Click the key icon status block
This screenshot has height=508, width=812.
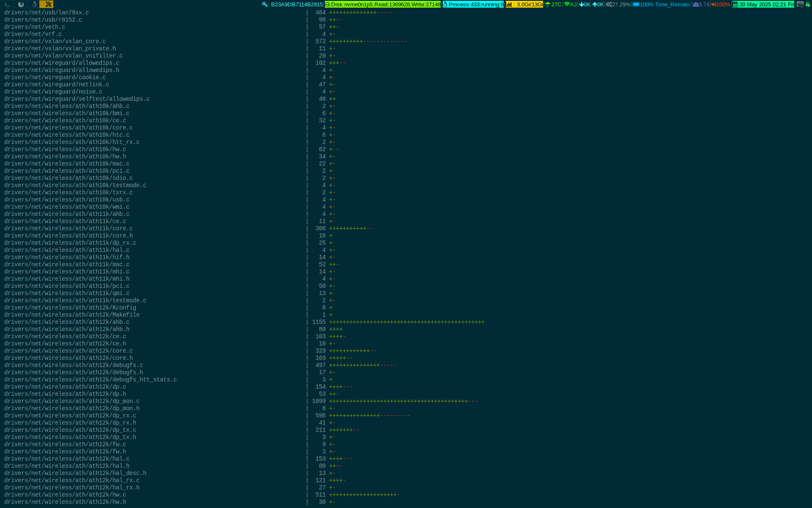(293, 4)
